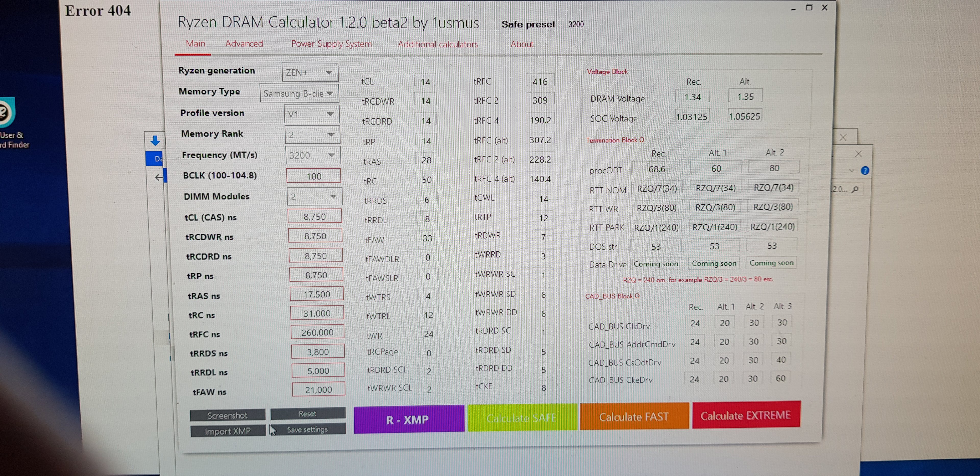Open the Power Supply System tab

pos(331,44)
